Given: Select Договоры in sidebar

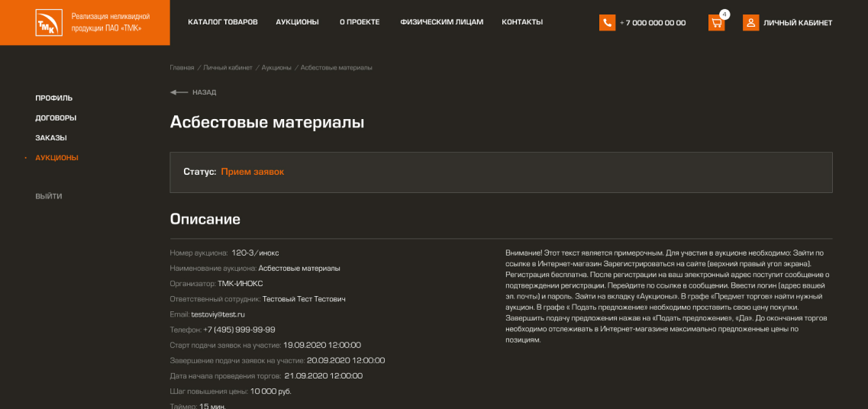Looking at the screenshot, I should tap(56, 118).
